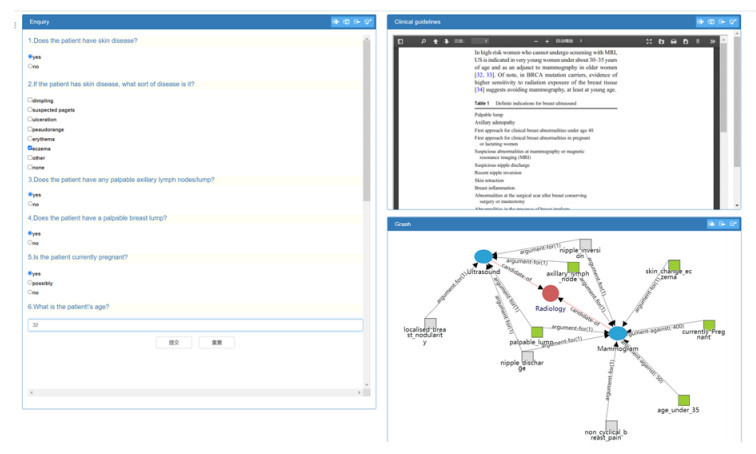Open citation link 34 in guidelines text
Image resolution: width=756 pixels, height=454 pixels.
click(x=480, y=89)
